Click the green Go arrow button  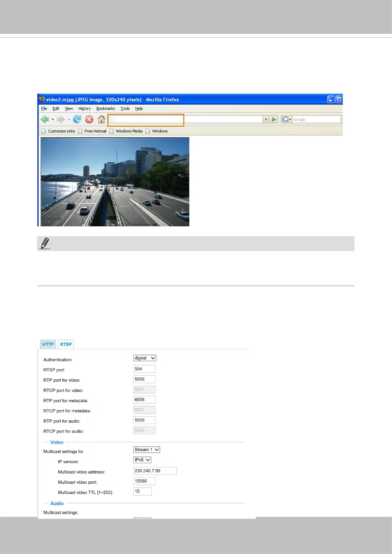coord(274,119)
